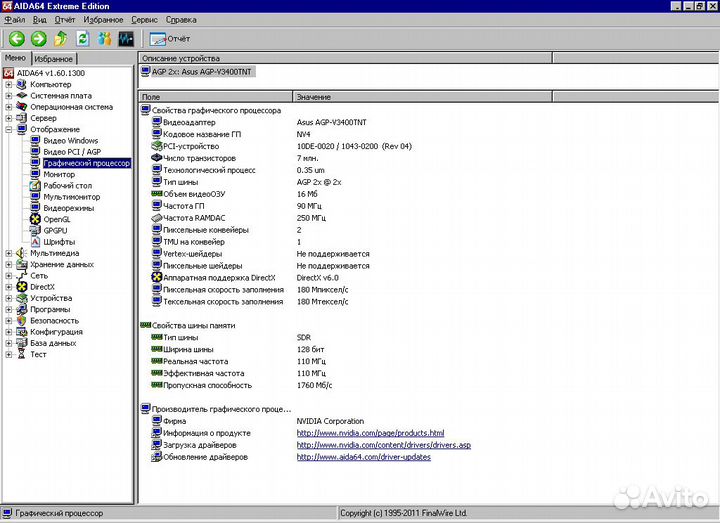The width and height of the screenshot is (720, 523).
Task: Click the Конфигурация icon in the tree
Action: coord(22,332)
